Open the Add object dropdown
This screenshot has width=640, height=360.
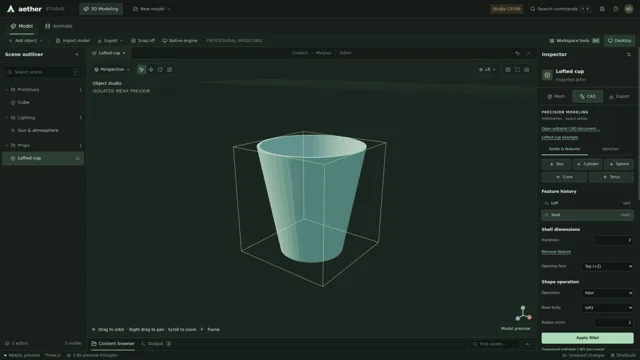click(25, 41)
